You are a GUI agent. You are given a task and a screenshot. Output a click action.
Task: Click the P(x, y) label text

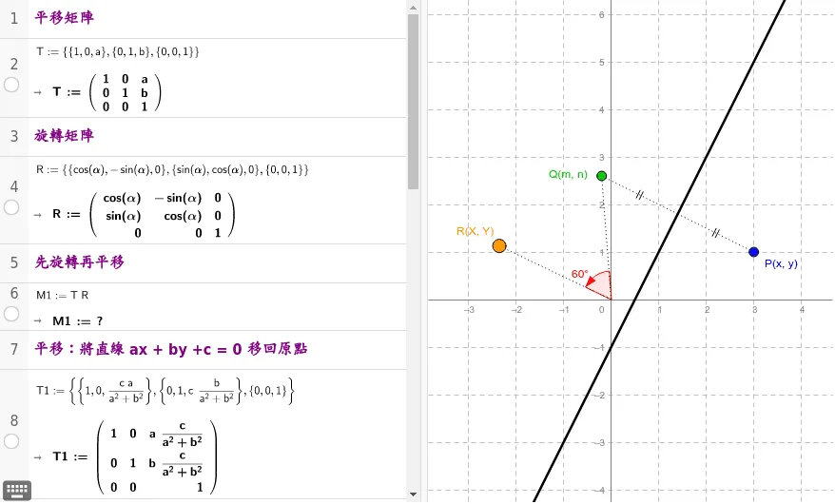click(781, 263)
